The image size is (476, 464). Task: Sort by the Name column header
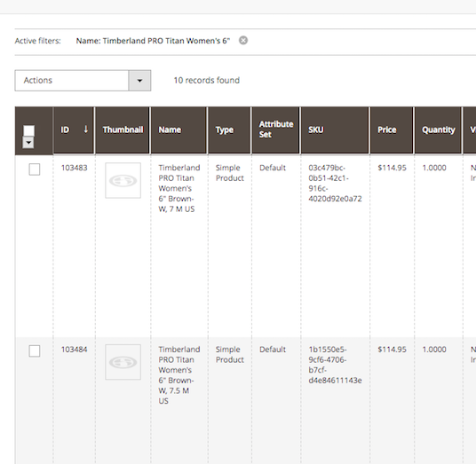coord(178,130)
